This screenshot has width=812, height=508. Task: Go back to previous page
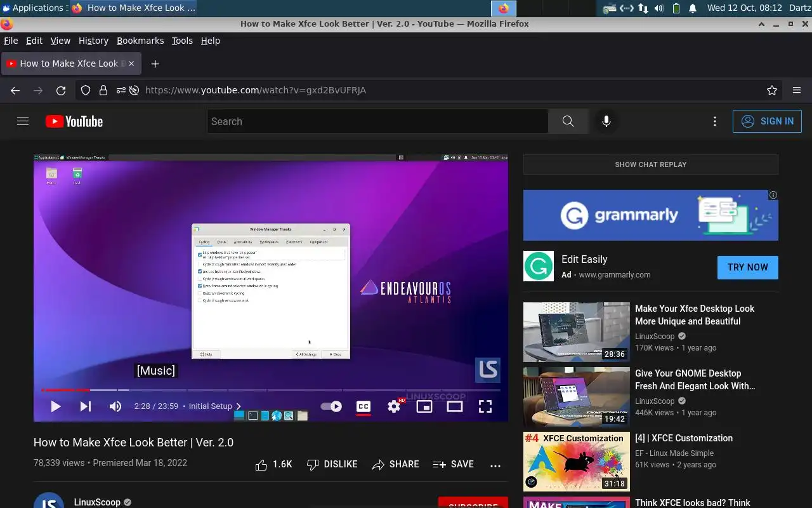click(x=15, y=91)
